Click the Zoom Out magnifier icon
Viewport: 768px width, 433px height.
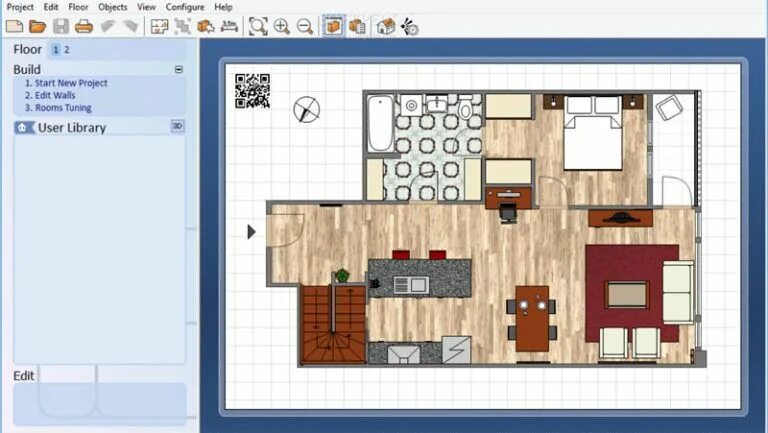pyautogui.click(x=305, y=27)
